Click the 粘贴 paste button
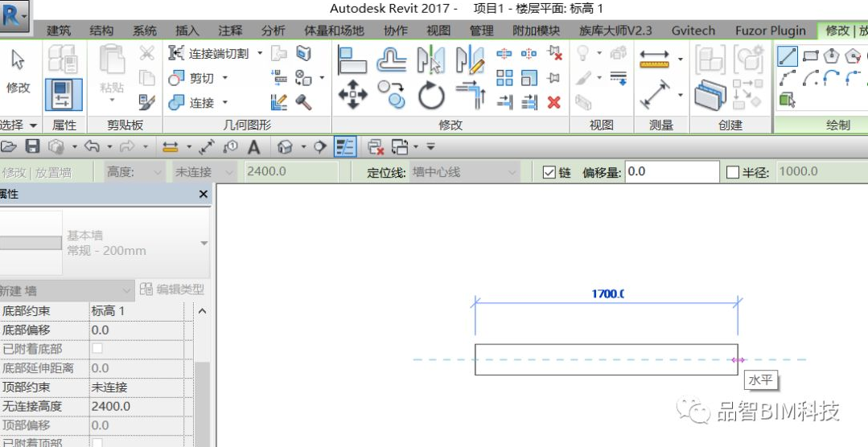 (112, 74)
